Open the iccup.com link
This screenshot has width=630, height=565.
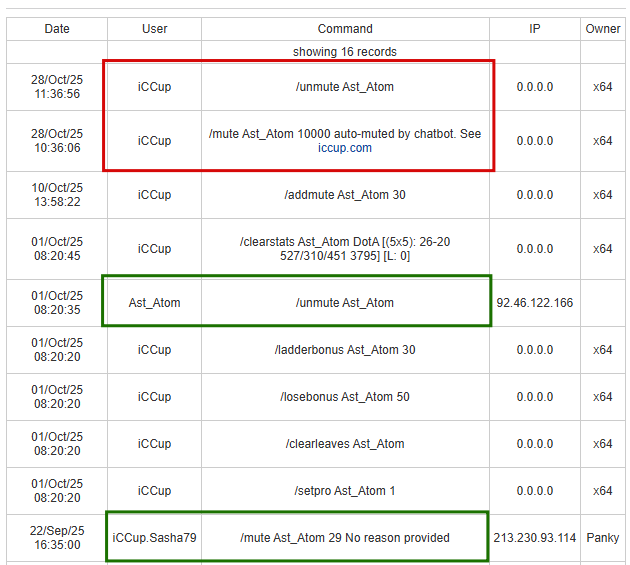344,148
